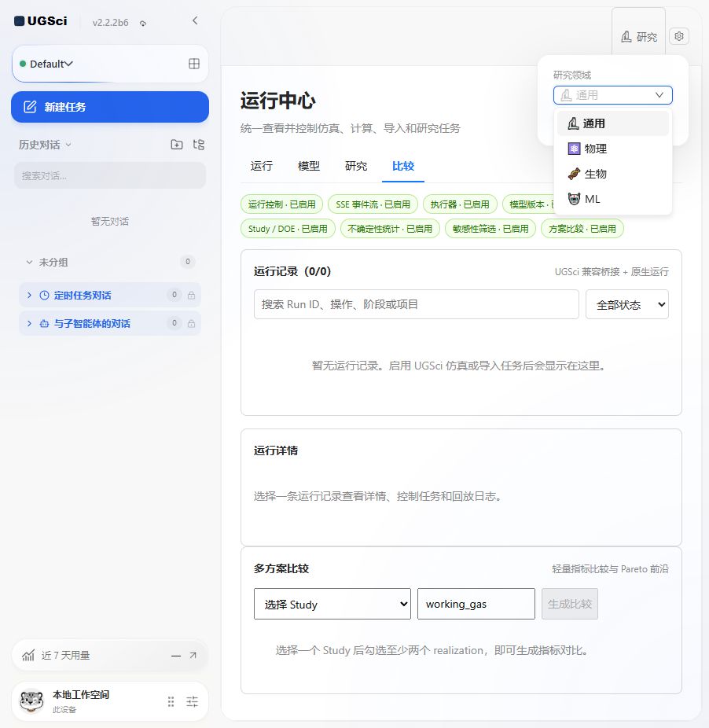Collapse the 未分组 group

(x=29, y=262)
